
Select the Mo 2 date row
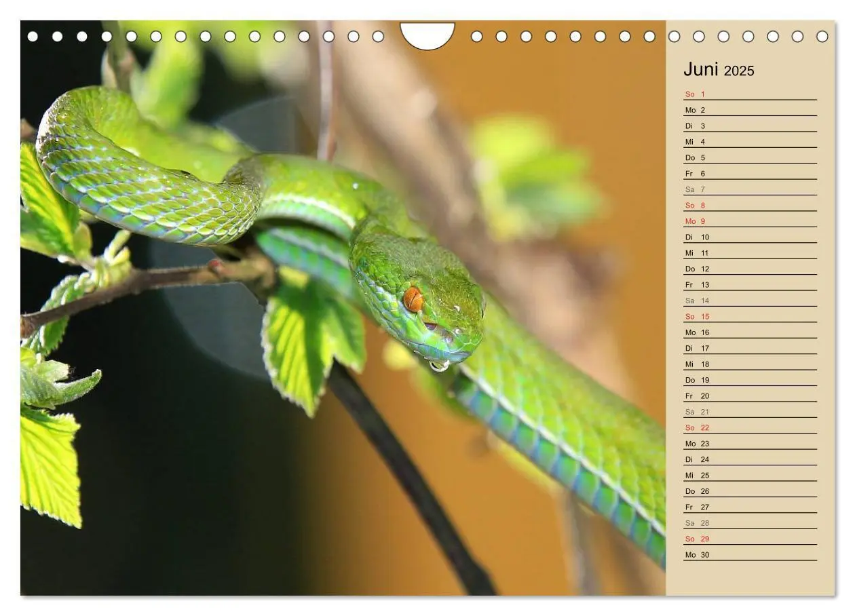pyautogui.click(x=750, y=110)
